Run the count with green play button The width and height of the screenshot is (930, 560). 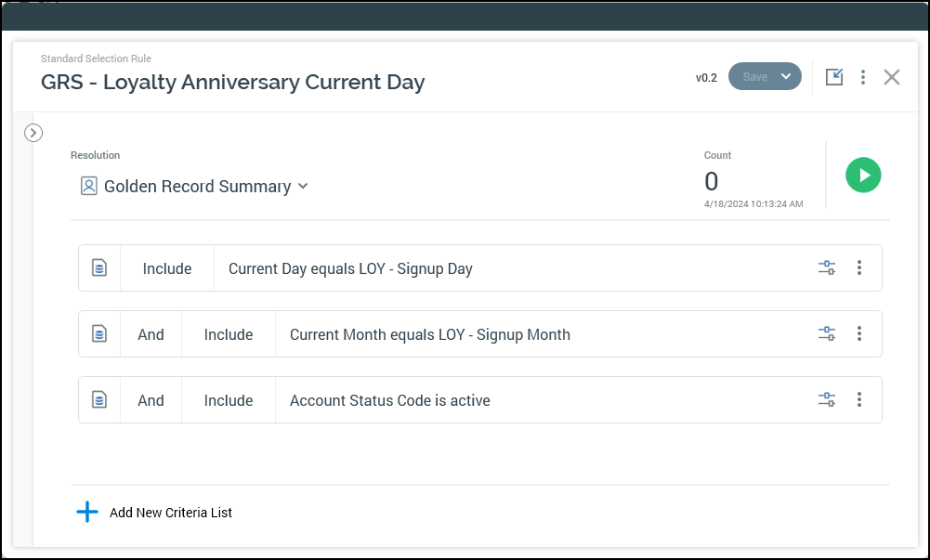[x=863, y=175]
